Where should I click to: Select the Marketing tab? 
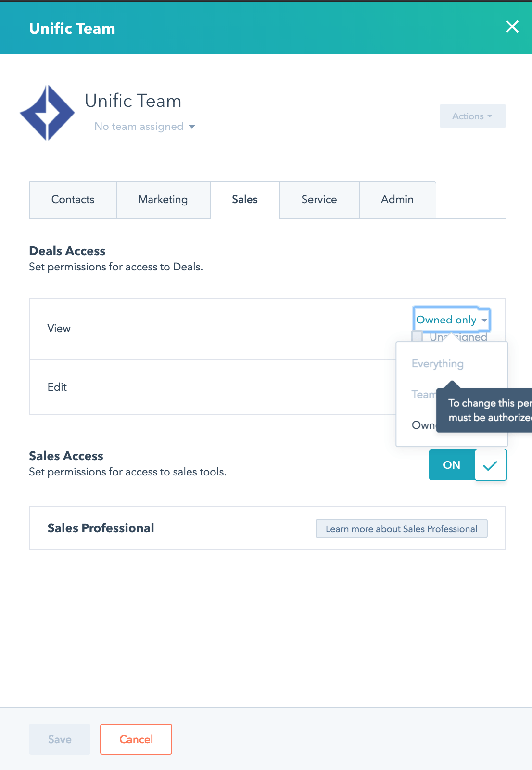[x=163, y=200]
